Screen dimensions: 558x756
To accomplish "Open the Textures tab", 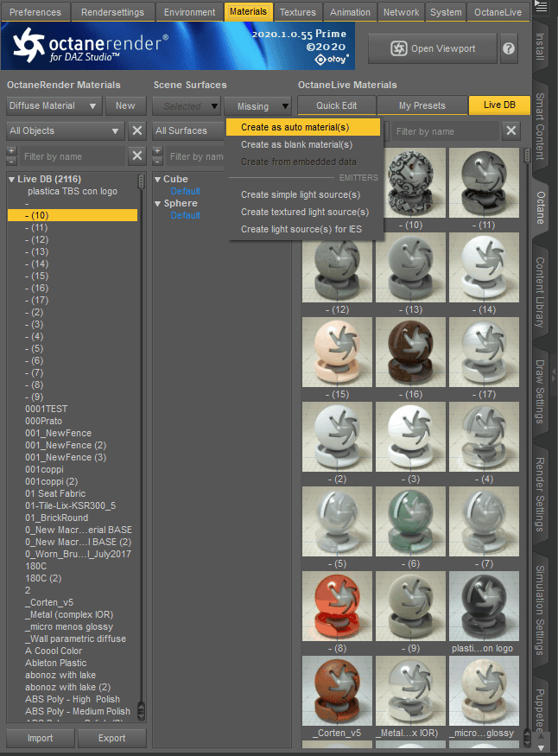I will [298, 12].
